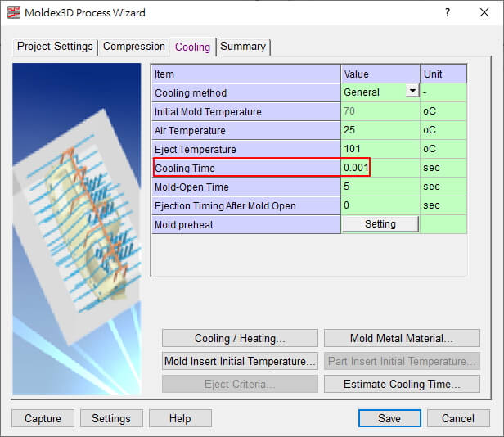Click the Eject Temperature label
The height and width of the screenshot is (437, 504).
[246, 149]
